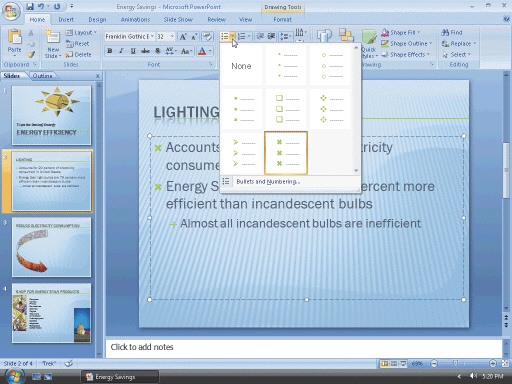Choose the hollow round bullets style

330,66
